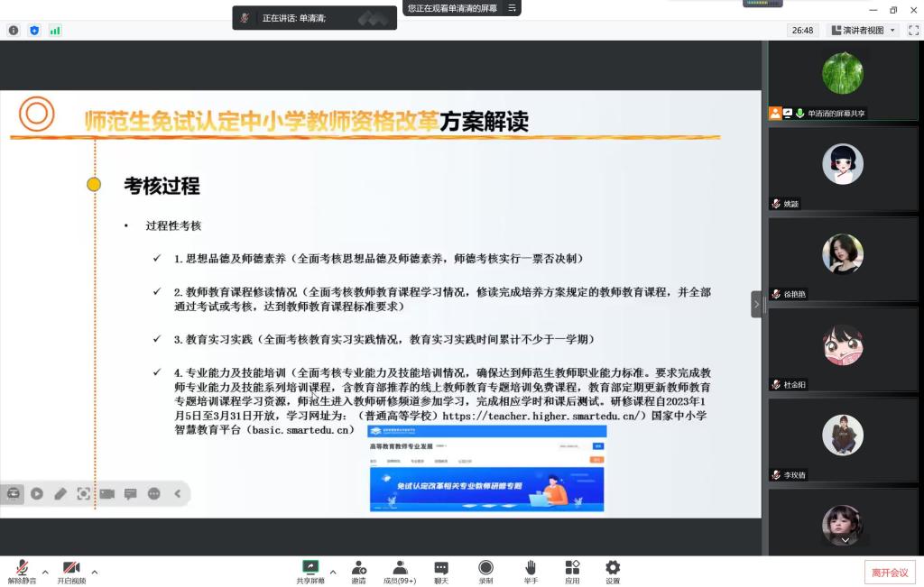Open menu beside 您正在观看单清清的屏幕 banner
The height and width of the screenshot is (587, 924).
(x=513, y=8)
